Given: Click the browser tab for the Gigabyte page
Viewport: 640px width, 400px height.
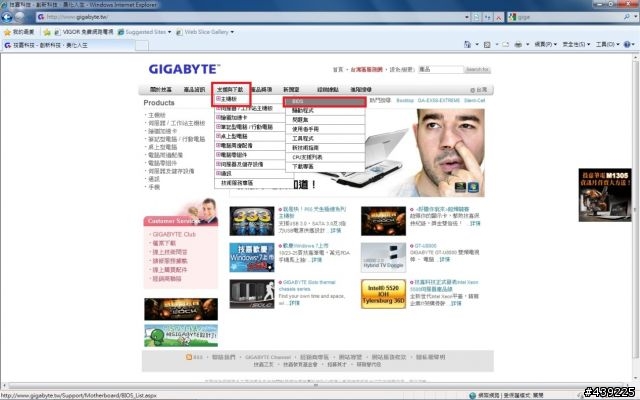Looking at the screenshot, I should tap(68, 45).
